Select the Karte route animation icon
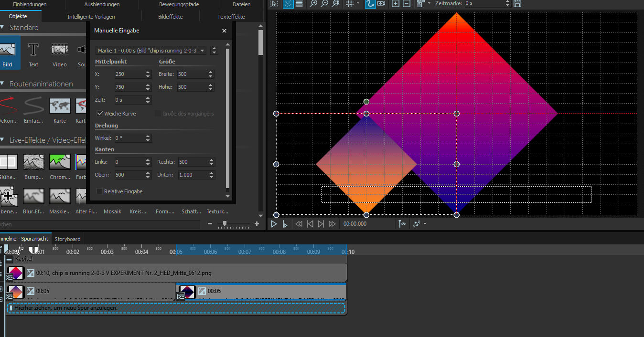The width and height of the screenshot is (644, 337). click(60, 105)
